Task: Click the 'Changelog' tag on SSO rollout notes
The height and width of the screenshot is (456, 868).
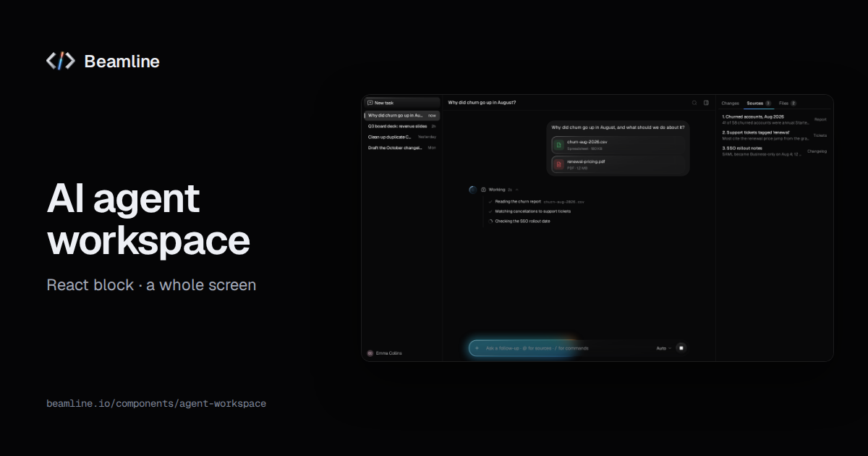Action: pos(817,151)
